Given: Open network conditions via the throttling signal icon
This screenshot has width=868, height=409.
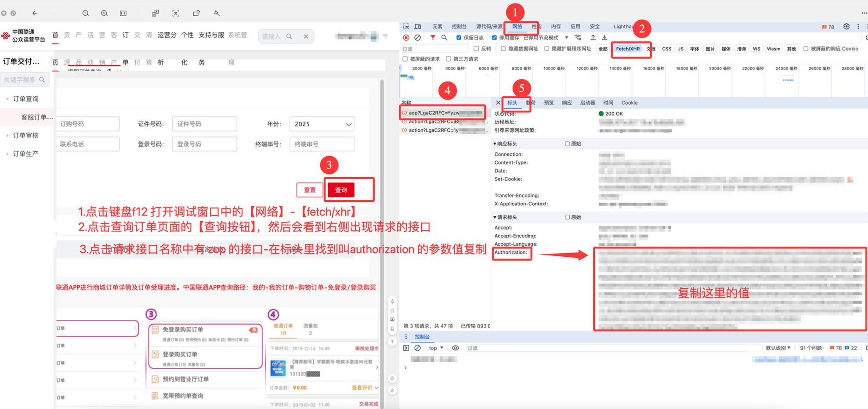Looking at the screenshot, I should [x=578, y=37].
